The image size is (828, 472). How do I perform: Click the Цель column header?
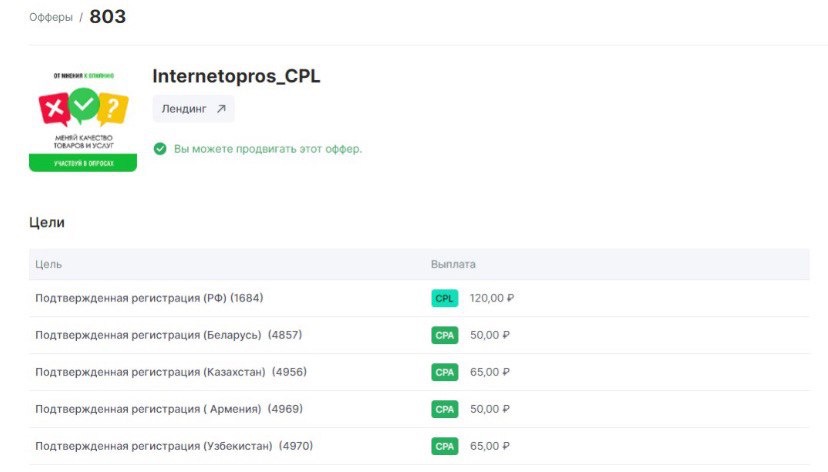point(49,264)
